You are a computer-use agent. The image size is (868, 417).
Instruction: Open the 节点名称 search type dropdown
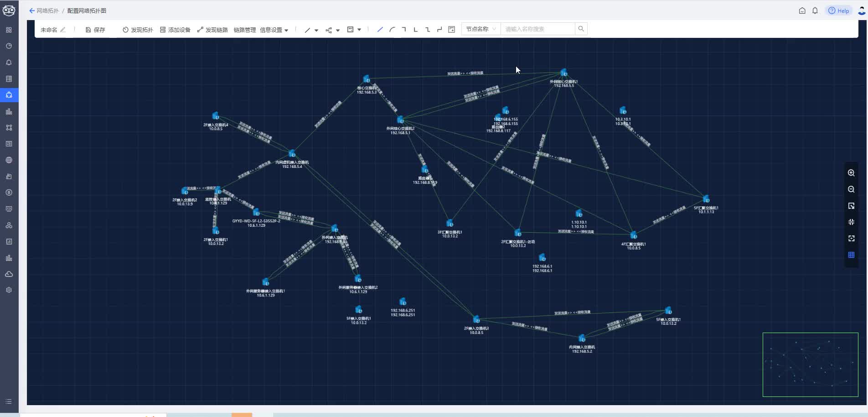coord(480,29)
